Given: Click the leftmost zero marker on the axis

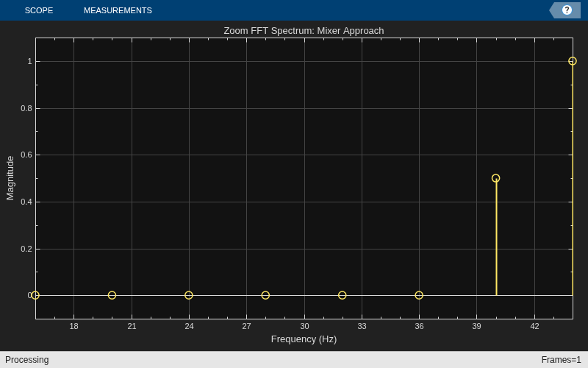Looking at the screenshot, I should [x=35, y=295].
